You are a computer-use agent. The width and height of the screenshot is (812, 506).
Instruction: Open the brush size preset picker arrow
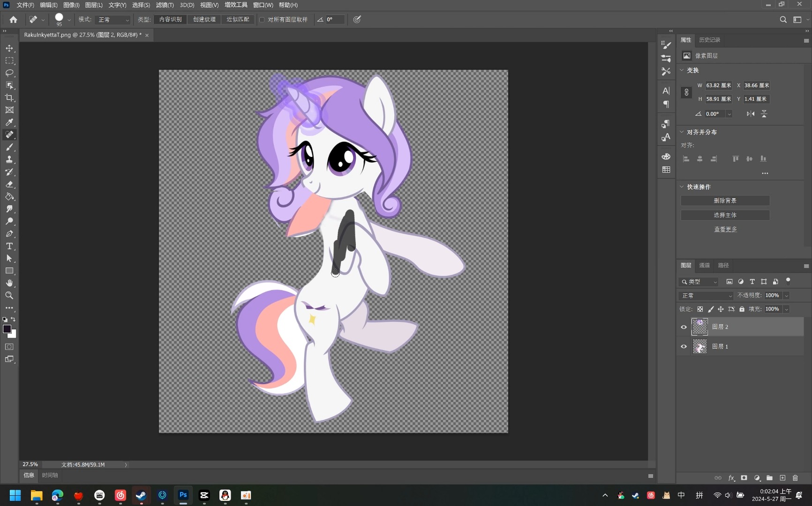pyautogui.click(x=69, y=20)
